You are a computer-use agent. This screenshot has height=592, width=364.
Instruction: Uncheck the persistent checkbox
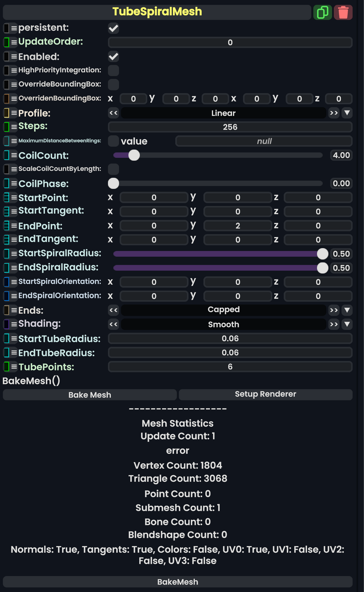113,28
